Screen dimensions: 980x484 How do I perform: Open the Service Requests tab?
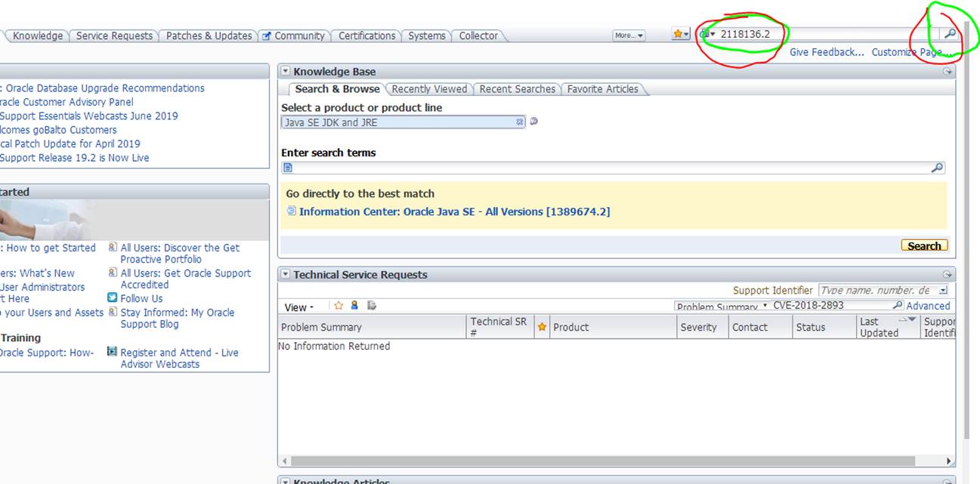click(114, 35)
